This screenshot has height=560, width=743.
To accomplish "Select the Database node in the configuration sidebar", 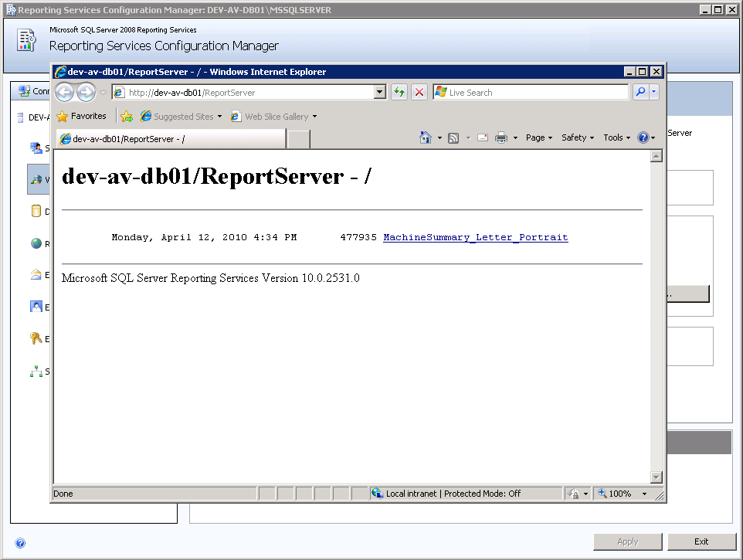I will pos(37,211).
